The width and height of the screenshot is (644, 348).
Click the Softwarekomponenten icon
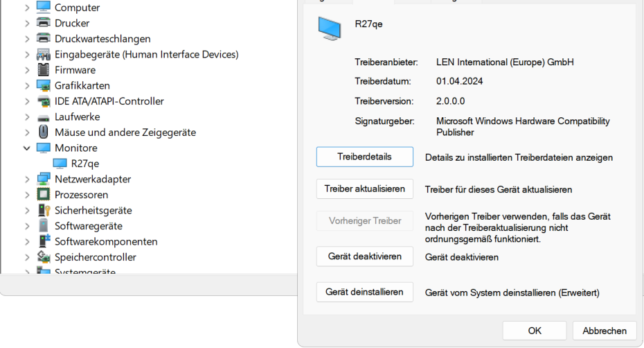[43, 241]
